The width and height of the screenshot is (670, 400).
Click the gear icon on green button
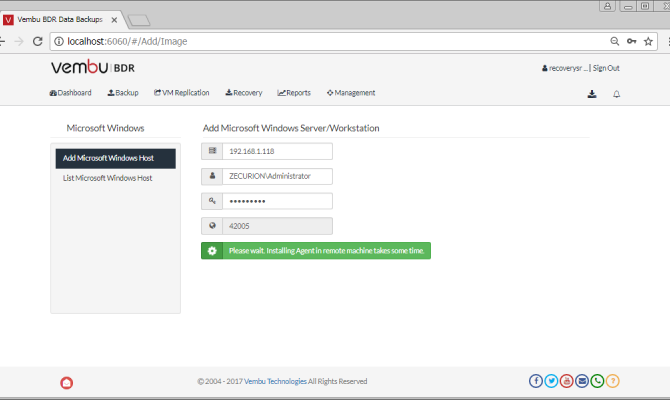click(212, 251)
